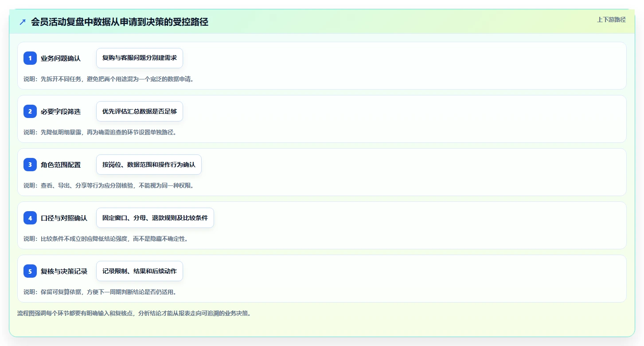Click the 按岗位、数据范围和操作行为确认 chip

click(149, 165)
